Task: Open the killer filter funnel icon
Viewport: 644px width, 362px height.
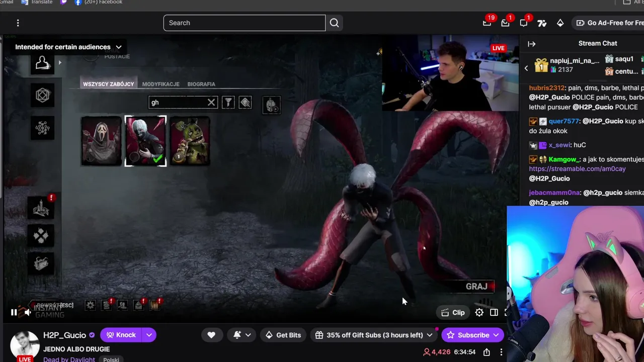Action: pyautogui.click(x=228, y=103)
